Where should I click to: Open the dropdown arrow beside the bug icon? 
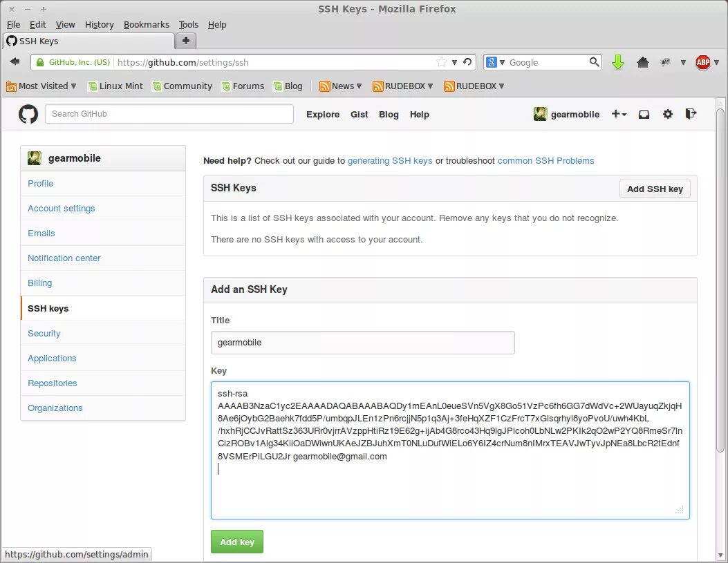pos(683,62)
